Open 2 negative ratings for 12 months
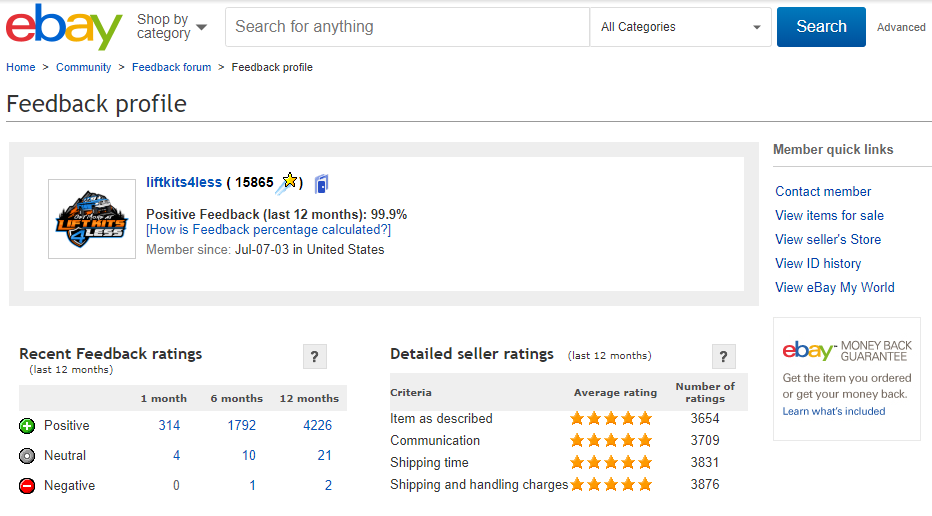The width and height of the screenshot is (932, 516). (328, 486)
